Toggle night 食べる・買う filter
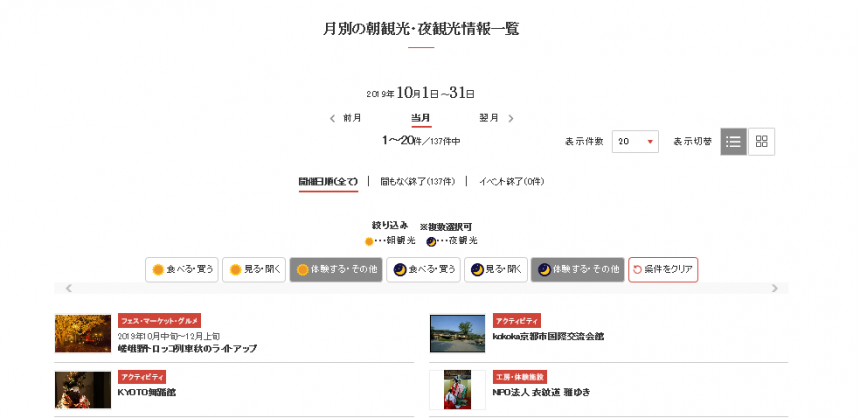 [x=424, y=270]
